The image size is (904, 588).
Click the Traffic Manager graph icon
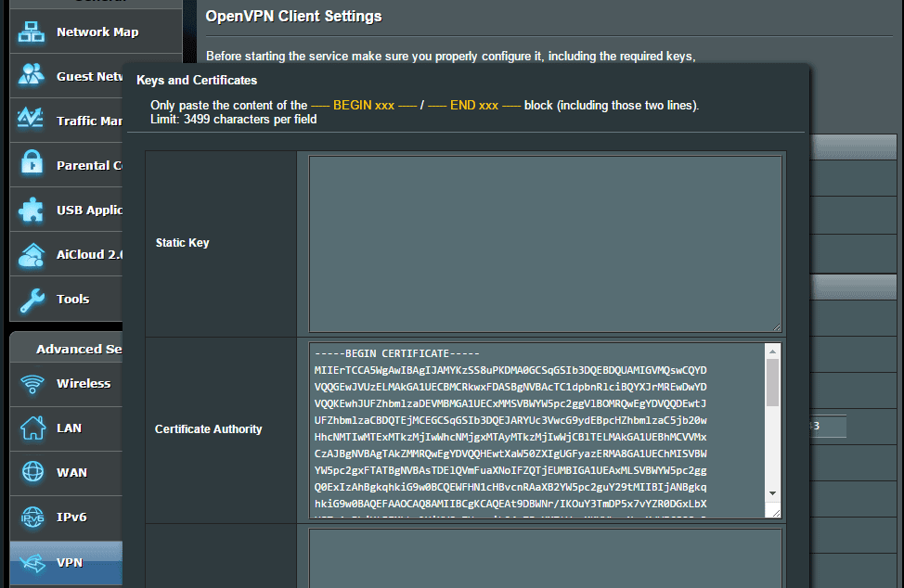tap(32, 120)
